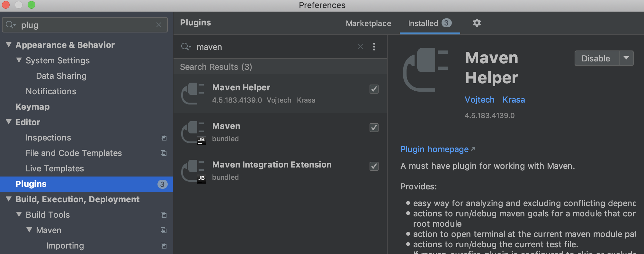
Task: Collapse the Build Tools tree node
Action: click(x=19, y=214)
